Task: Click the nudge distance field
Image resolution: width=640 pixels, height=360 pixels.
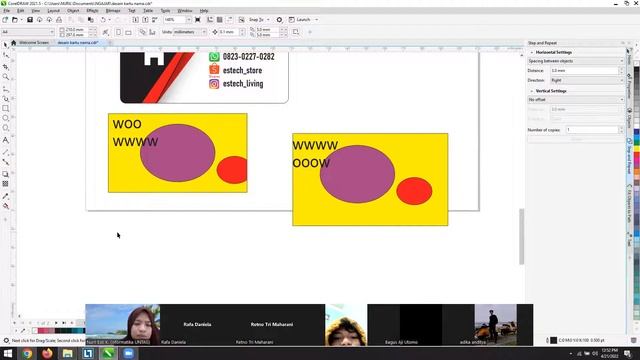Action: point(229,32)
